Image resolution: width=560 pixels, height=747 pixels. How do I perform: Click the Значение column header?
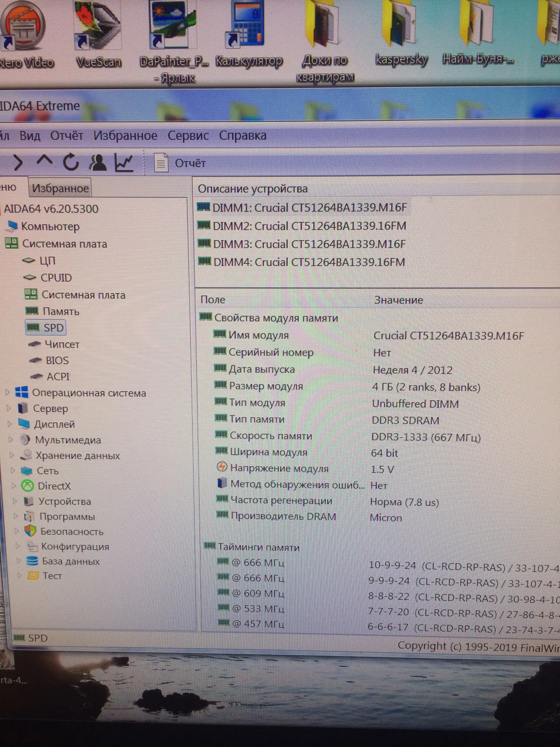click(x=398, y=300)
